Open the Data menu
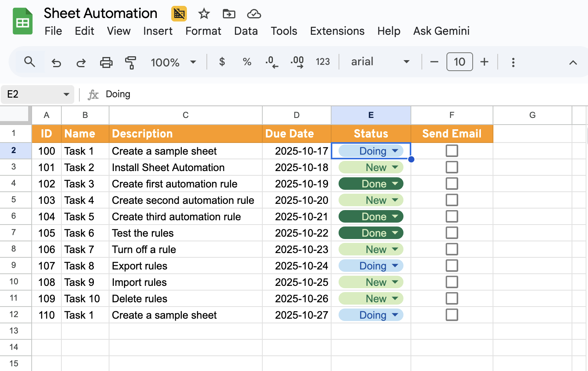The image size is (588, 371). pyautogui.click(x=246, y=31)
